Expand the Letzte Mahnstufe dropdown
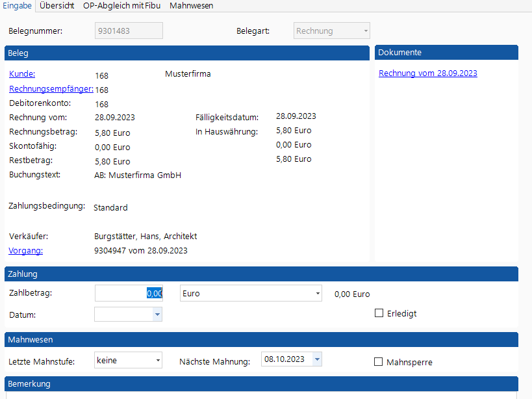 [158, 360]
